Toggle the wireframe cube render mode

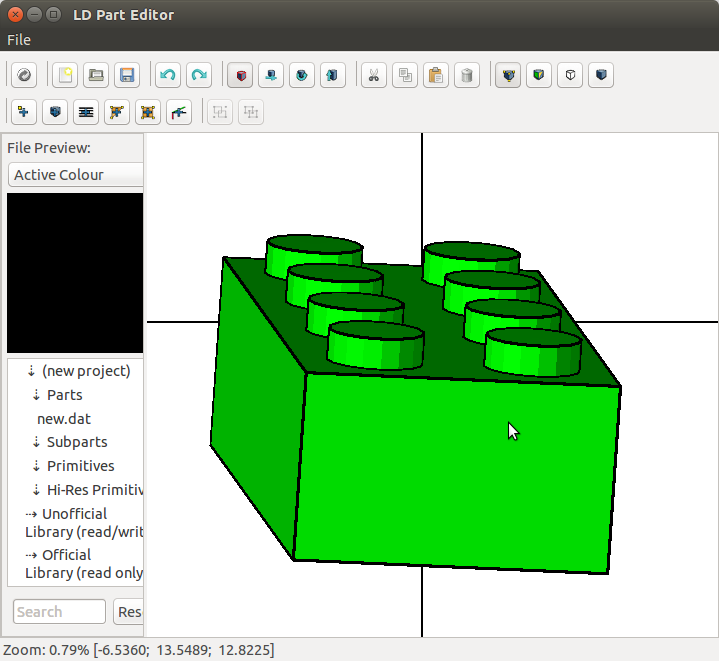[569, 75]
